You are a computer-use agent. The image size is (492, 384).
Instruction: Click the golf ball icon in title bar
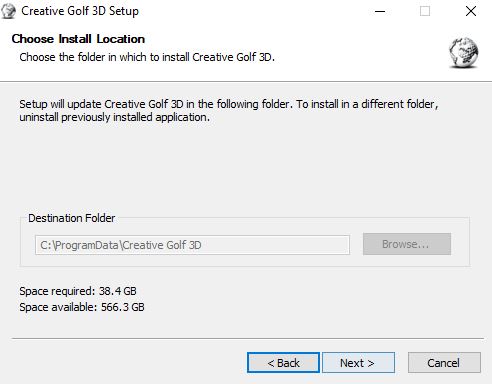click(x=8, y=11)
